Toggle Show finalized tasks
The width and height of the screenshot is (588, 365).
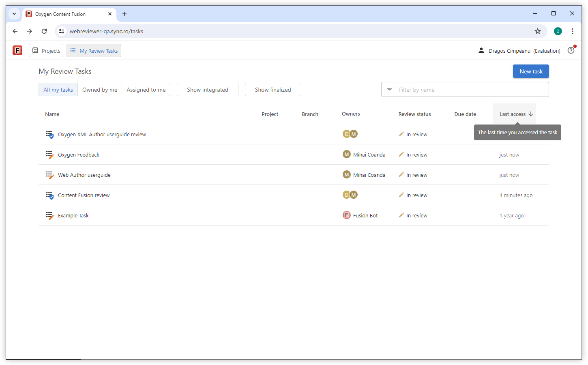(273, 90)
